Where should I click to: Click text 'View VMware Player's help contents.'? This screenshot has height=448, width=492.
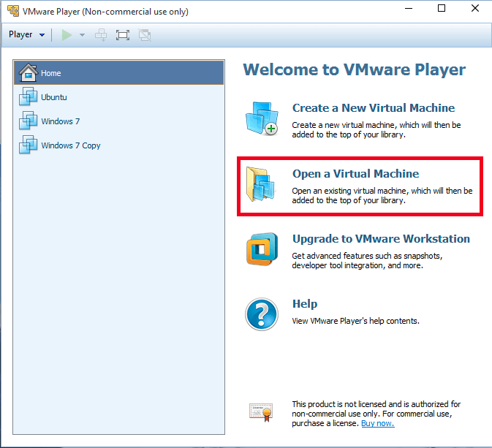pos(355,321)
